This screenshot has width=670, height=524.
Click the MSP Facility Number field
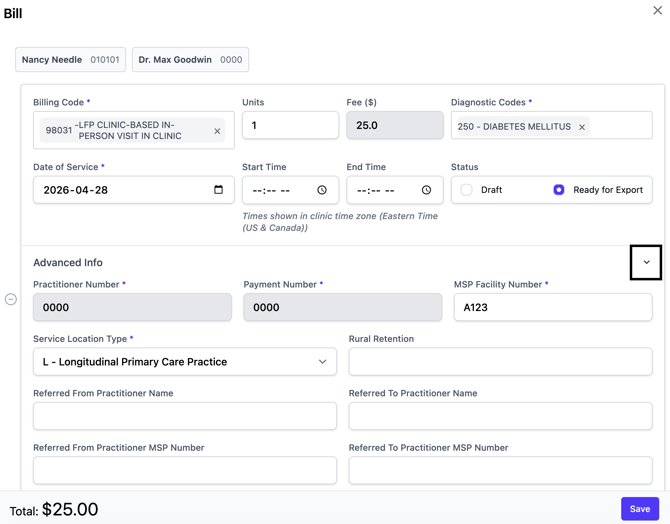(552, 308)
